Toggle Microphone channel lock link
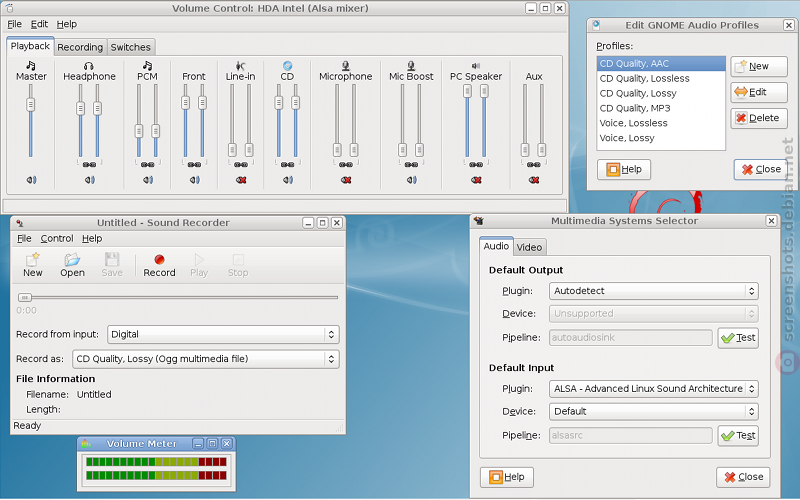 (346, 164)
